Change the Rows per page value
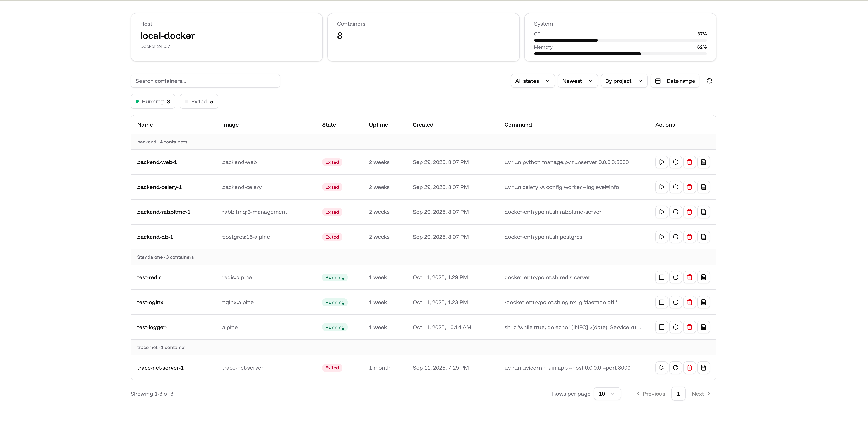868x448 pixels. tap(607, 394)
